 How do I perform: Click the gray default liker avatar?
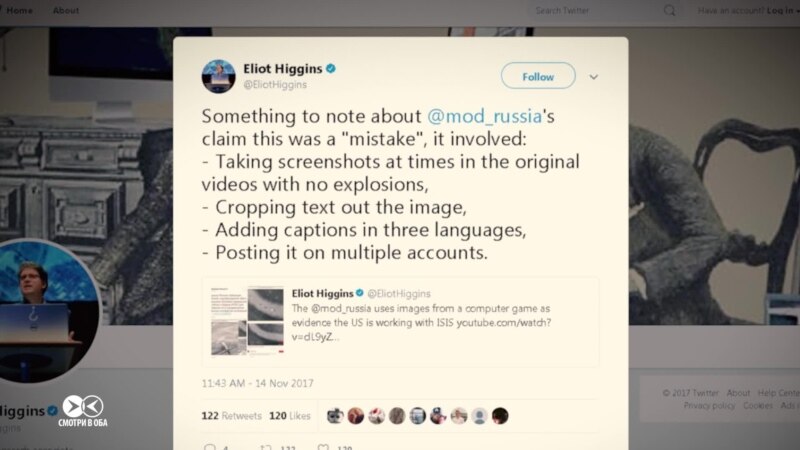tap(479, 415)
